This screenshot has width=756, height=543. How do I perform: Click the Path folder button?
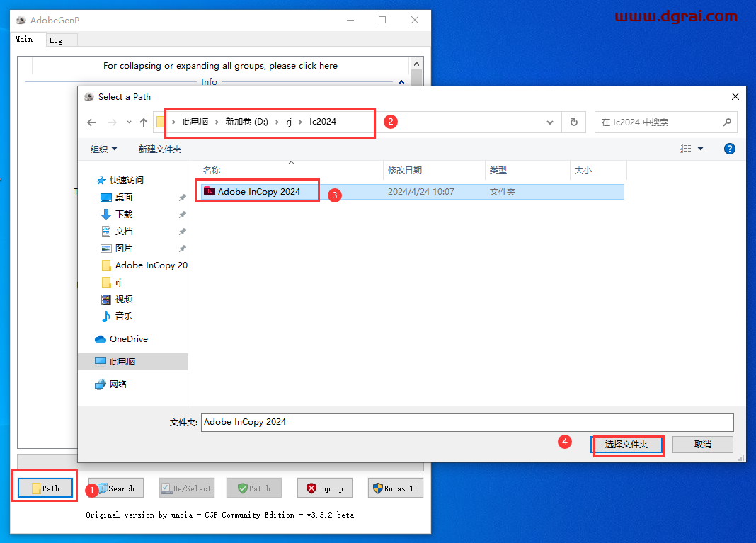pyautogui.click(x=45, y=488)
